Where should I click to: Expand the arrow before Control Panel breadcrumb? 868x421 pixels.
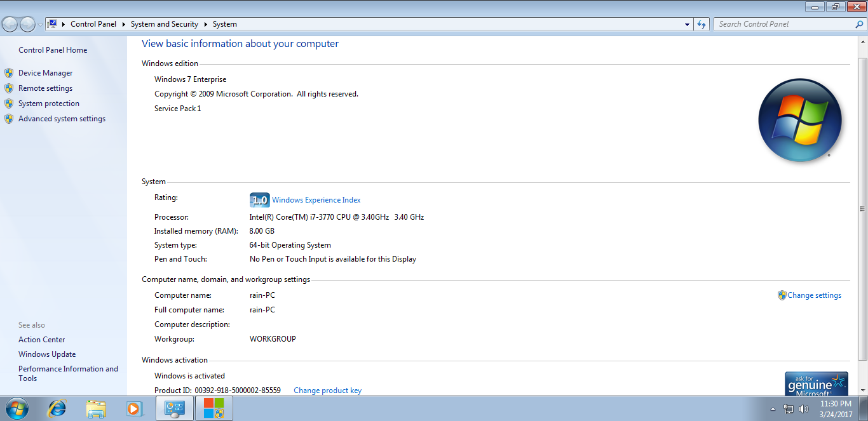(x=64, y=24)
